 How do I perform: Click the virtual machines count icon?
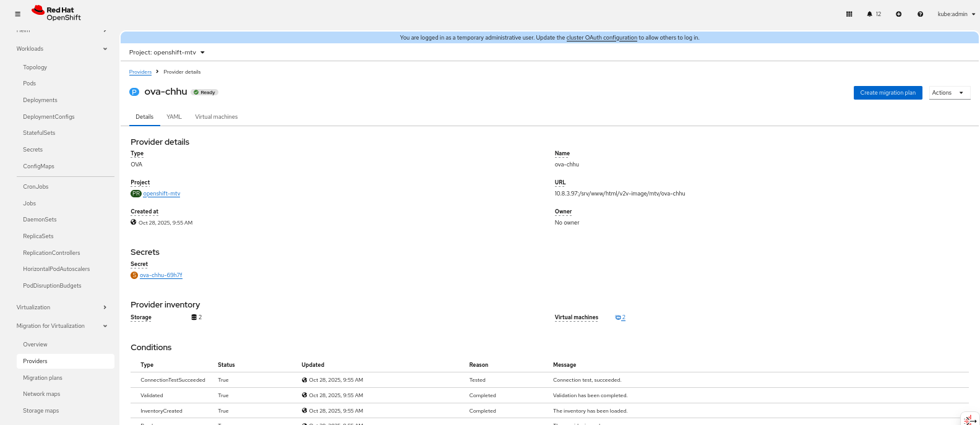coord(617,317)
